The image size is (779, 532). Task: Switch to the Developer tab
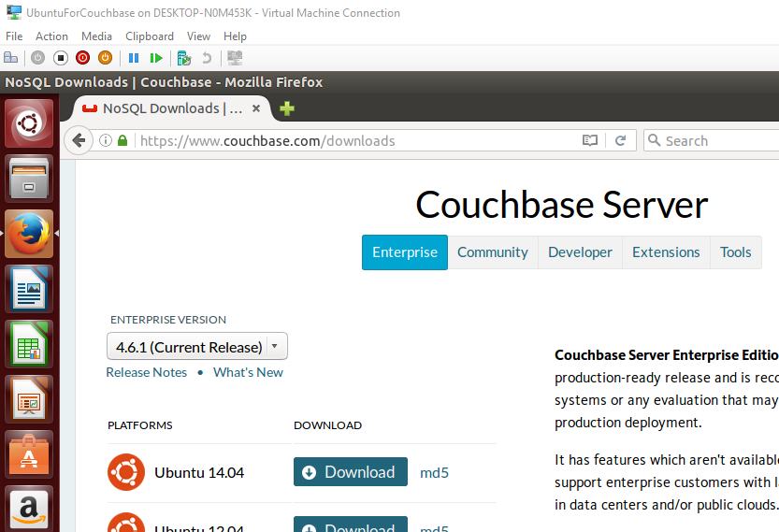tap(580, 252)
